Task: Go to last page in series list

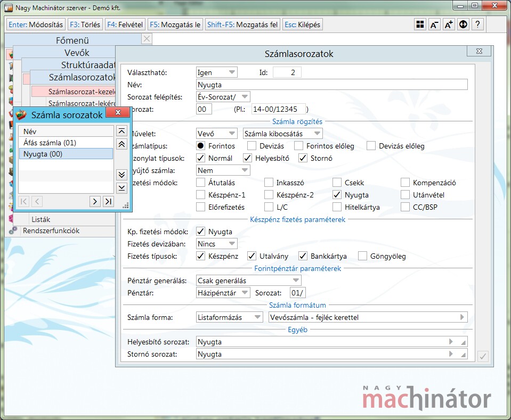Action: click(108, 201)
